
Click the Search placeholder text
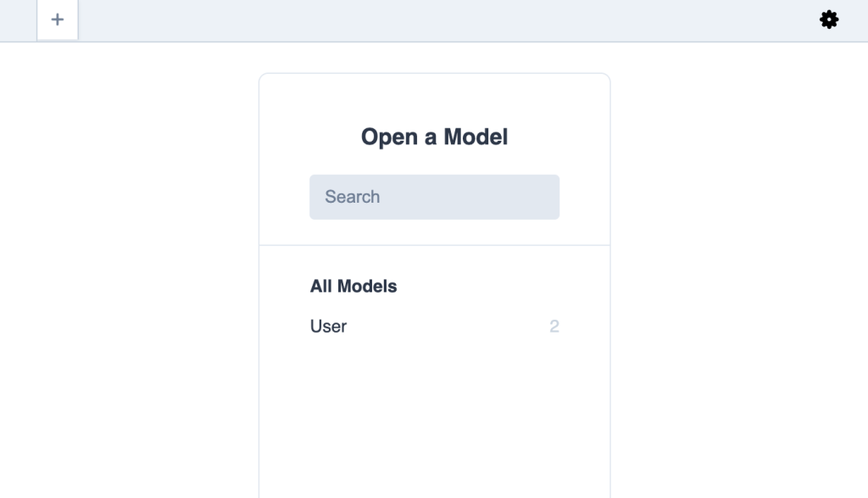[353, 197]
